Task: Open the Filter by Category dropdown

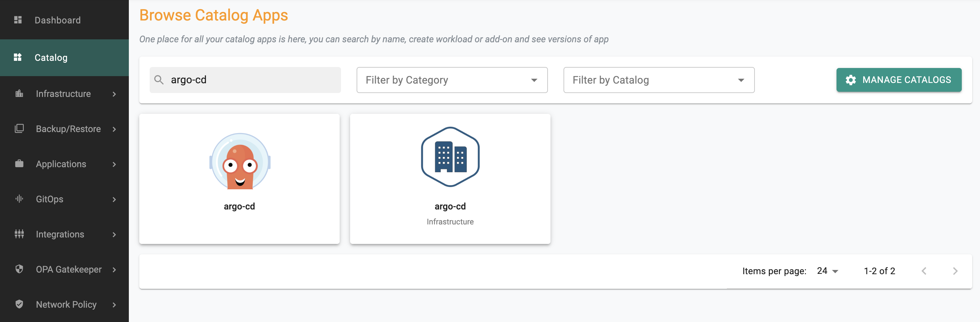Action: 452,80
